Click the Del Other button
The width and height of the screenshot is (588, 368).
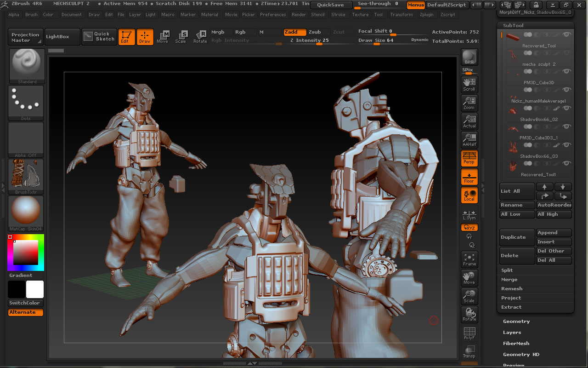tap(554, 251)
